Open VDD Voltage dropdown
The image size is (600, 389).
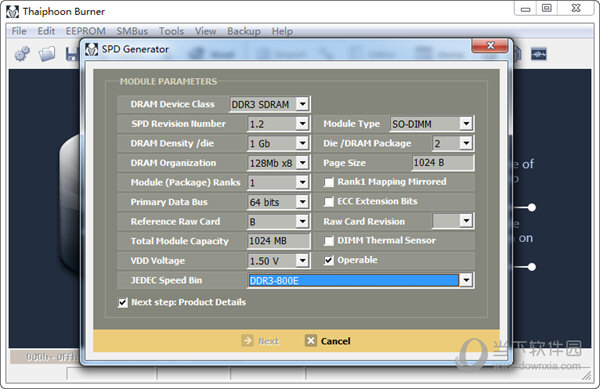coord(302,260)
